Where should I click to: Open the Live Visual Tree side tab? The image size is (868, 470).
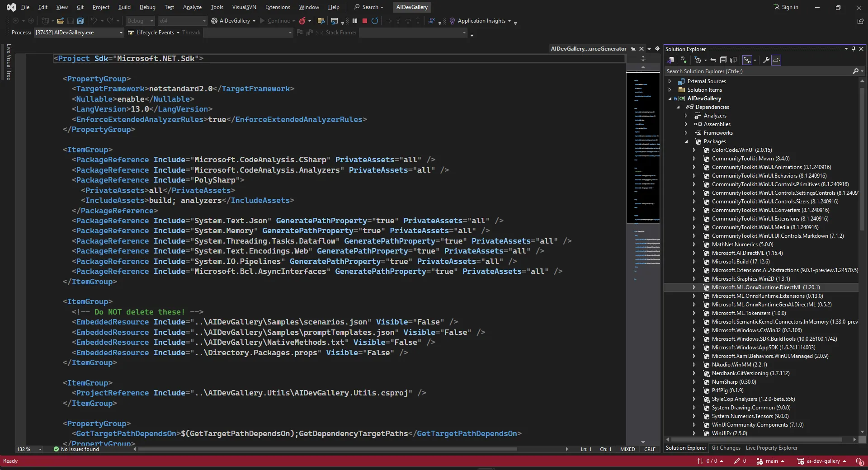8,62
